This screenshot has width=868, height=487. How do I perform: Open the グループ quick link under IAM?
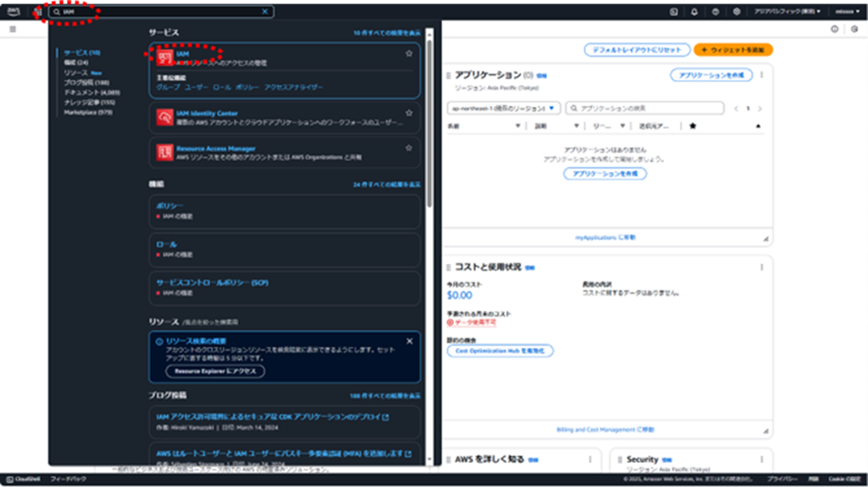click(x=168, y=88)
